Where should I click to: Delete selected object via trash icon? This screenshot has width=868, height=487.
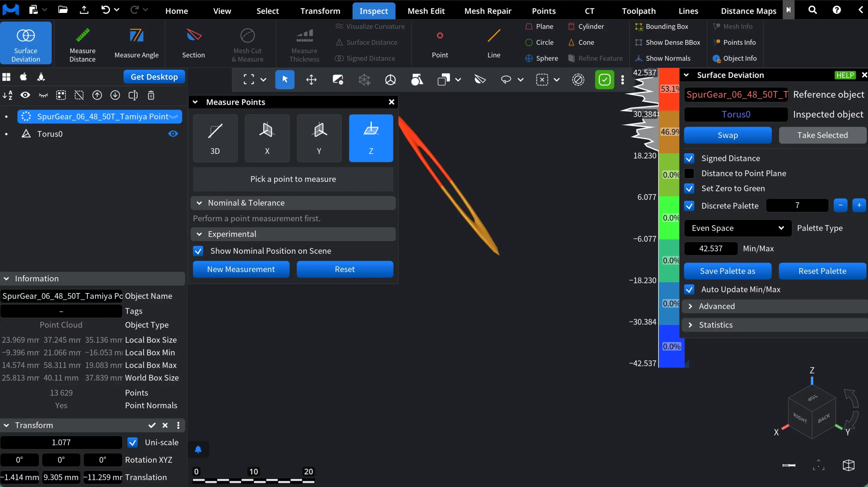(x=151, y=95)
